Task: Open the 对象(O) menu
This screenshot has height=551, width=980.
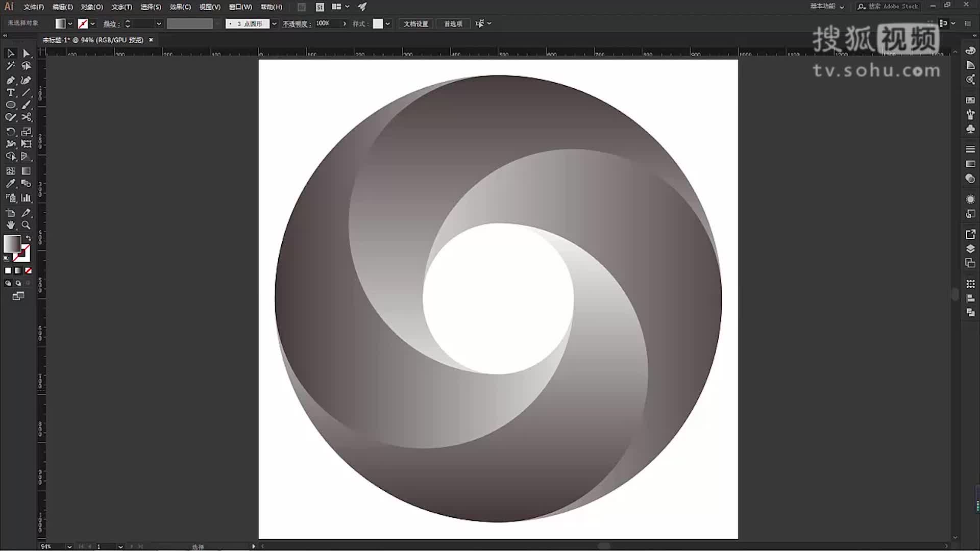Action: pyautogui.click(x=92, y=7)
